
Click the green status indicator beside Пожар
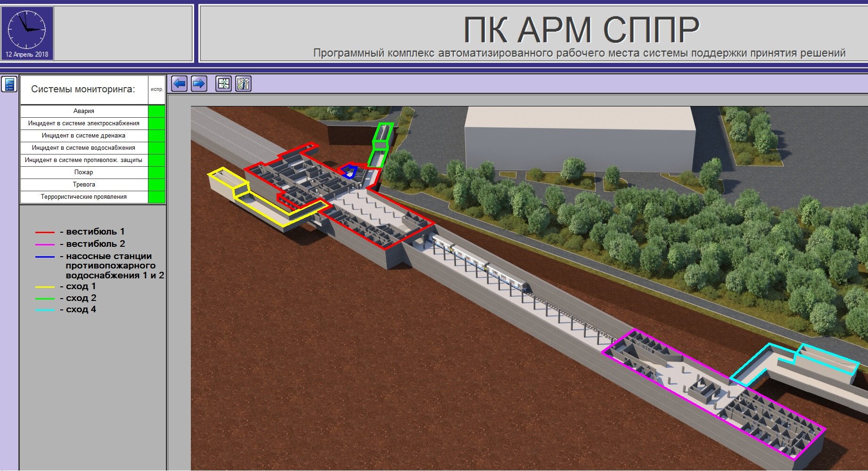coord(156,172)
